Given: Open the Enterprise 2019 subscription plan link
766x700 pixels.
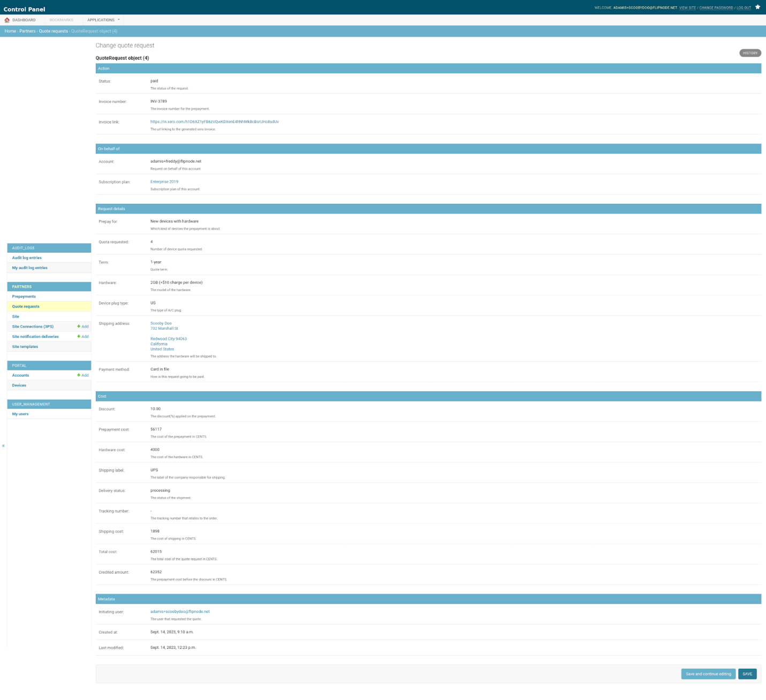Looking at the screenshot, I should pos(164,181).
